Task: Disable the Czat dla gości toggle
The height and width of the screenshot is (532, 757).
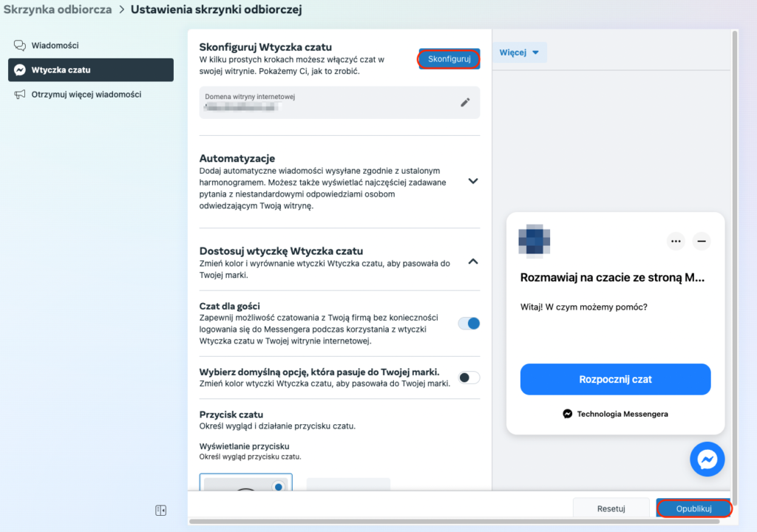Action: [469, 323]
